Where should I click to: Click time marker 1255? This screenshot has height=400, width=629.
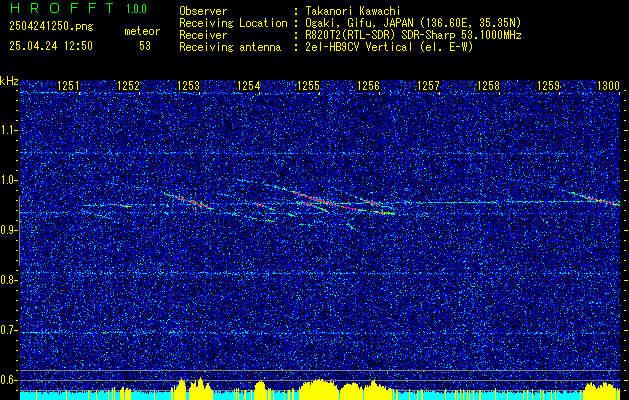click(x=308, y=85)
